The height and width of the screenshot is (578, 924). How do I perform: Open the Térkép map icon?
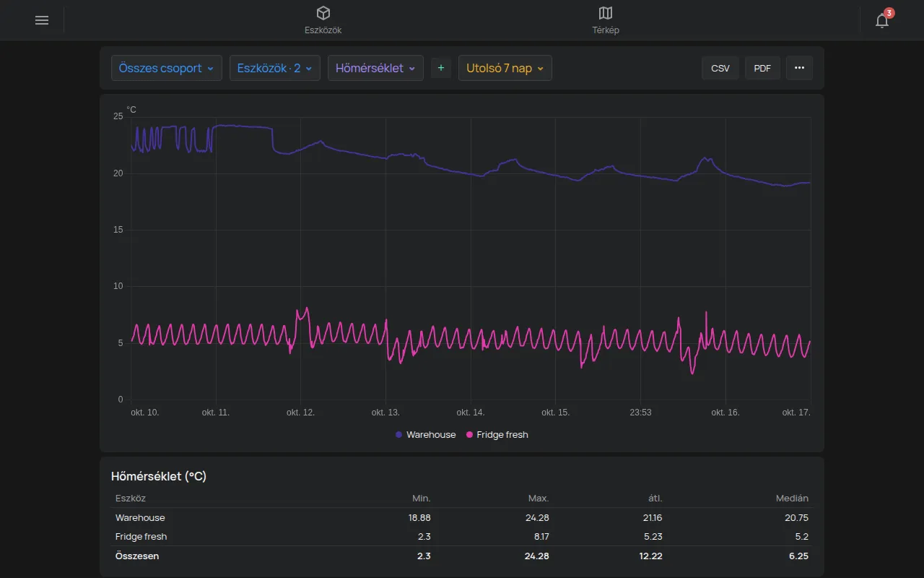[606, 13]
